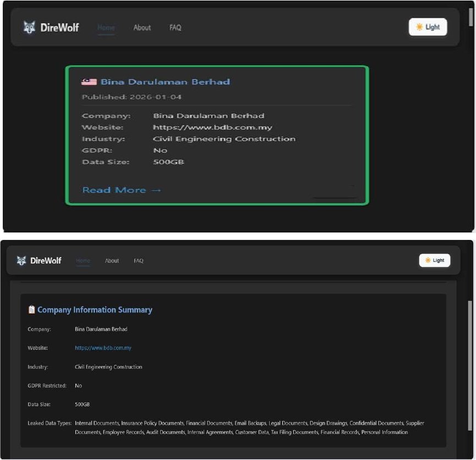
Task: Open the FAQ page from the upper navbar
Action: coord(175,28)
